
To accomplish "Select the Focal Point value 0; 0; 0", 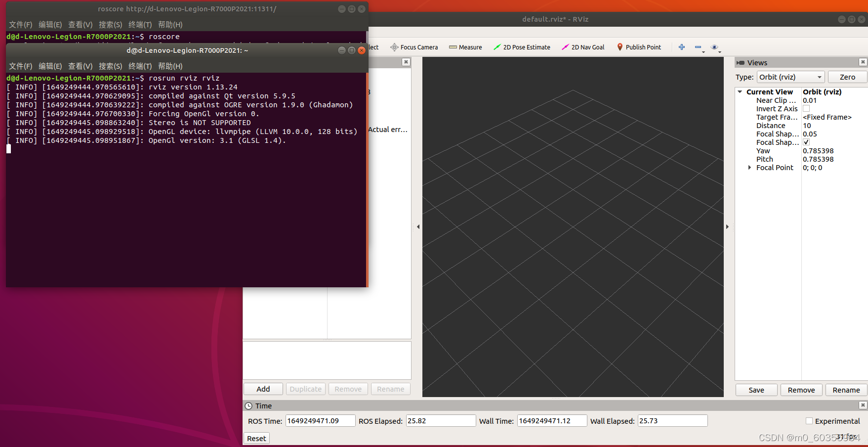I will (x=812, y=168).
